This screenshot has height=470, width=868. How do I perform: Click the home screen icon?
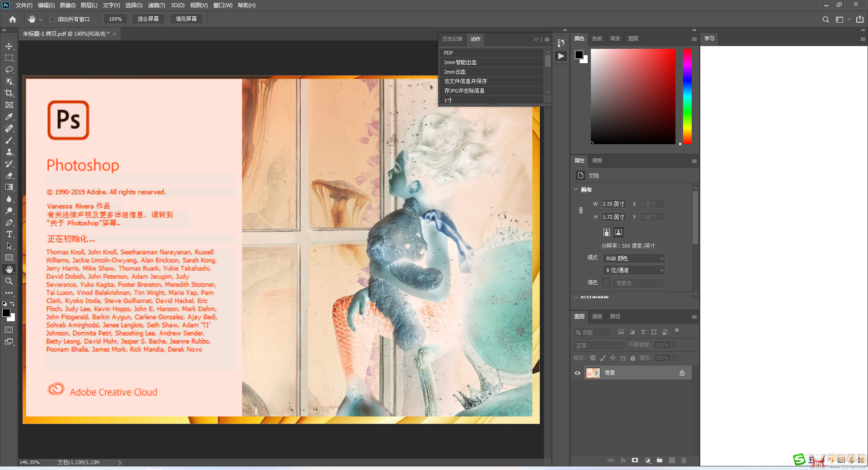(x=13, y=19)
